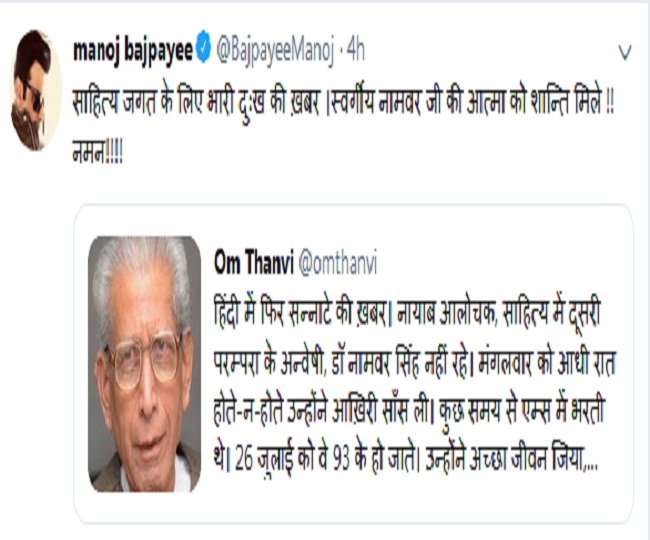Open the @BajpayeeManoj handle link
The image size is (650, 540).
(x=276, y=52)
